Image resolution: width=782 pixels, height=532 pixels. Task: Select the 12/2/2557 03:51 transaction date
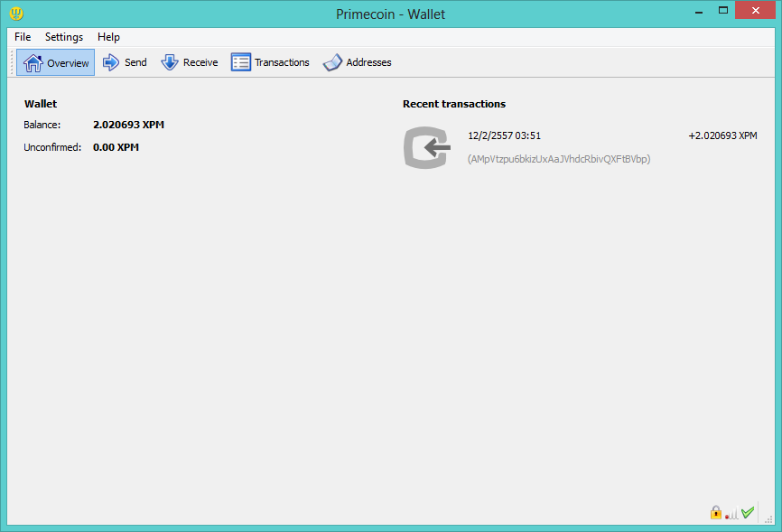click(x=504, y=135)
